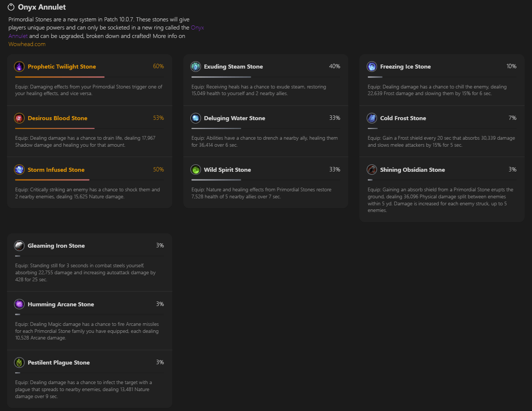532x411 pixels.
Task: Click the Prophetic Twilight Stone popularity bar
Action: tap(89, 77)
